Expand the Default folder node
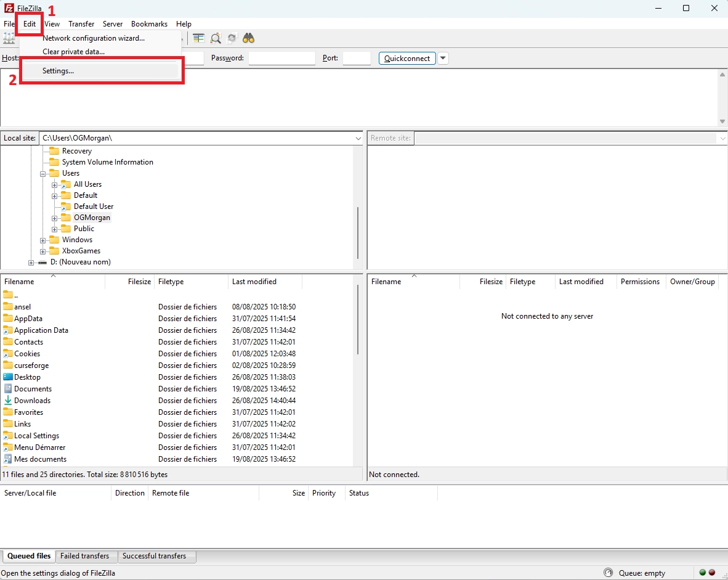The image size is (728, 580). (54, 196)
